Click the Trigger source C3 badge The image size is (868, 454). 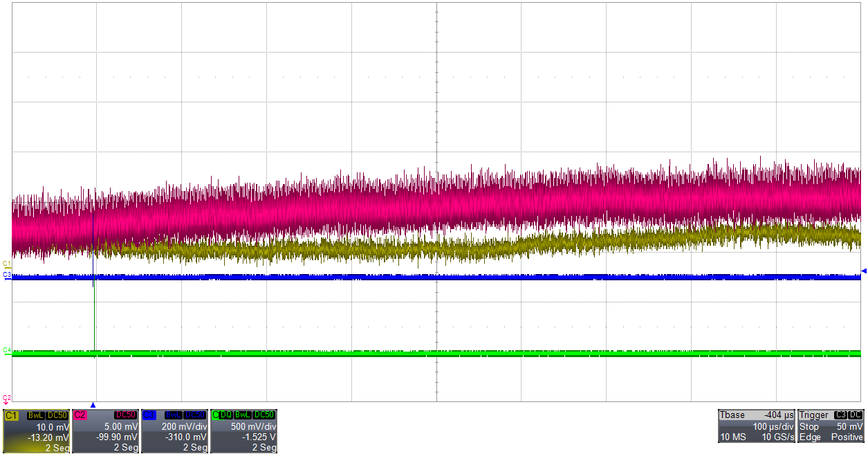tap(840, 415)
